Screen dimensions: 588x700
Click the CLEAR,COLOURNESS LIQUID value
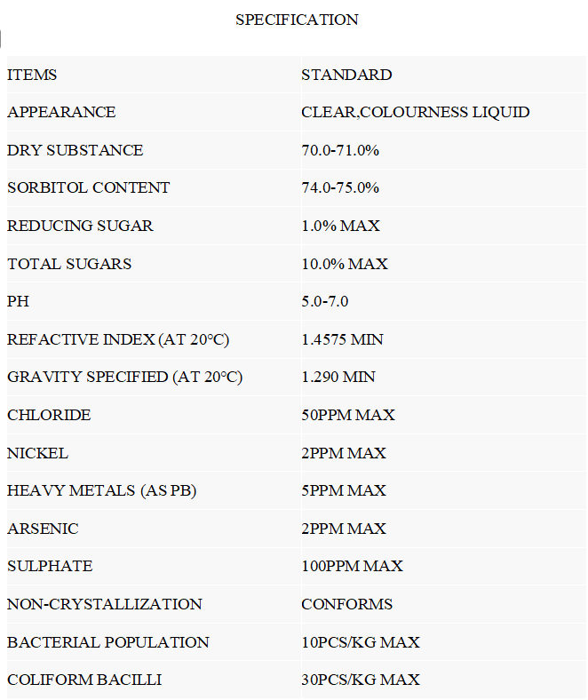pyautogui.click(x=416, y=112)
